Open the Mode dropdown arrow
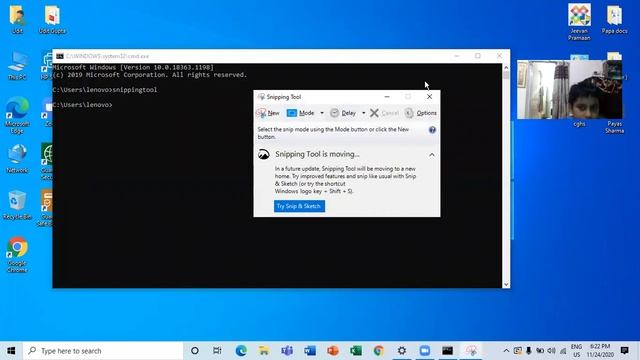The width and height of the screenshot is (640, 360). pyautogui.click(x=322, y=113)
